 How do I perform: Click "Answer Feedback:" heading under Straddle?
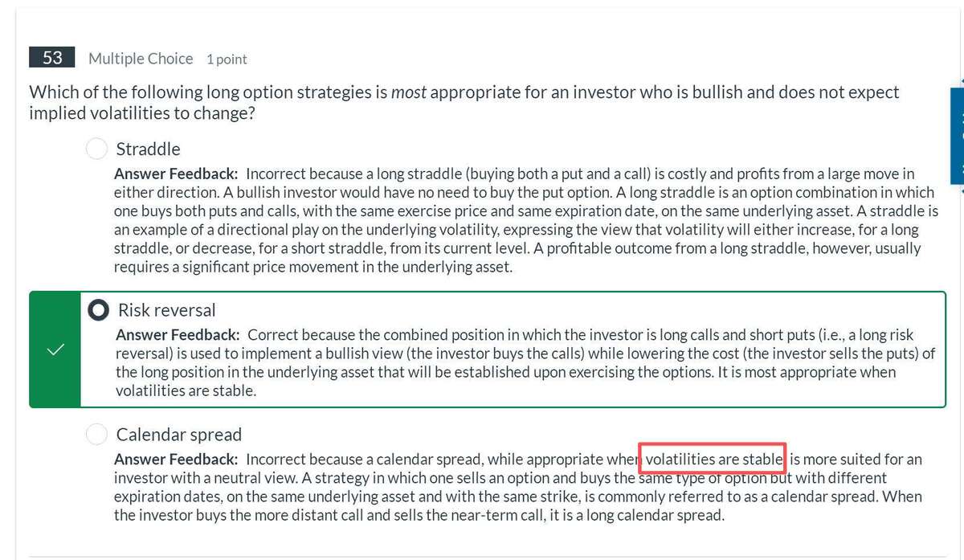pos(176,174)
